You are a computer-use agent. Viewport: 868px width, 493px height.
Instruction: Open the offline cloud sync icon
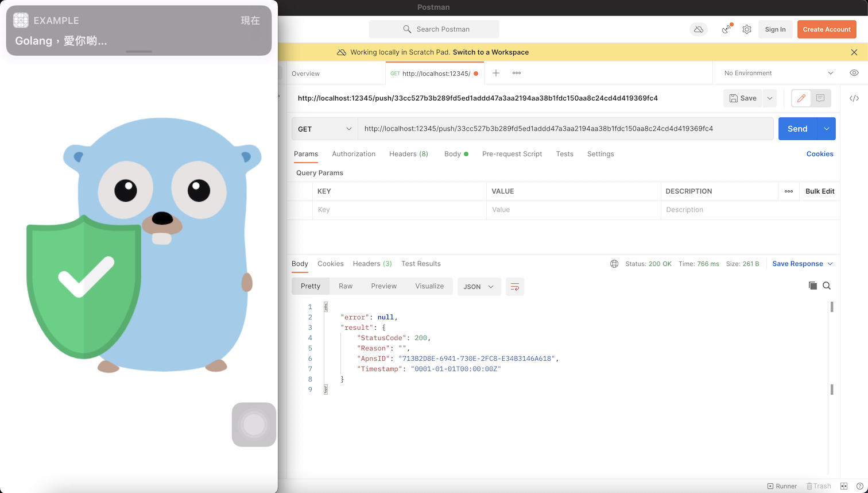[x=699, y=29]
